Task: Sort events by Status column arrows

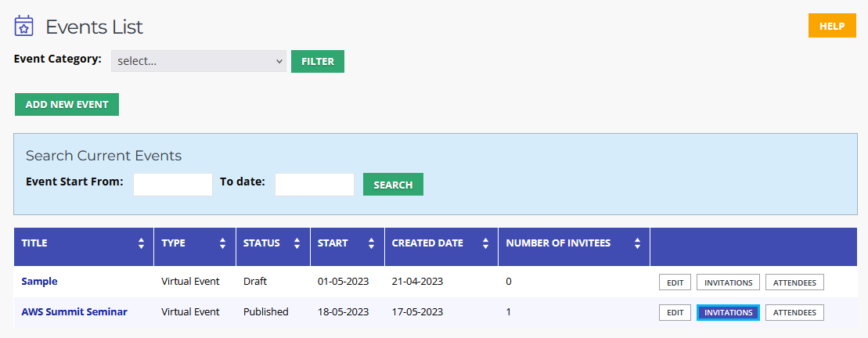Action: pyautogui.click(x=297, y=243)
